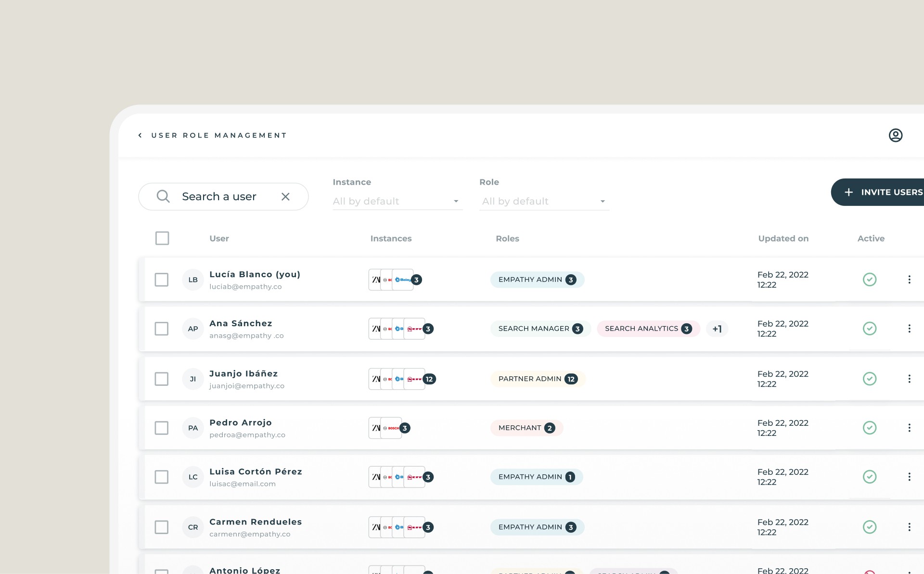924x574 pixels.
Task: Open three-dot menu for Pedro Arrojo
Action: (x=909, y=428)
